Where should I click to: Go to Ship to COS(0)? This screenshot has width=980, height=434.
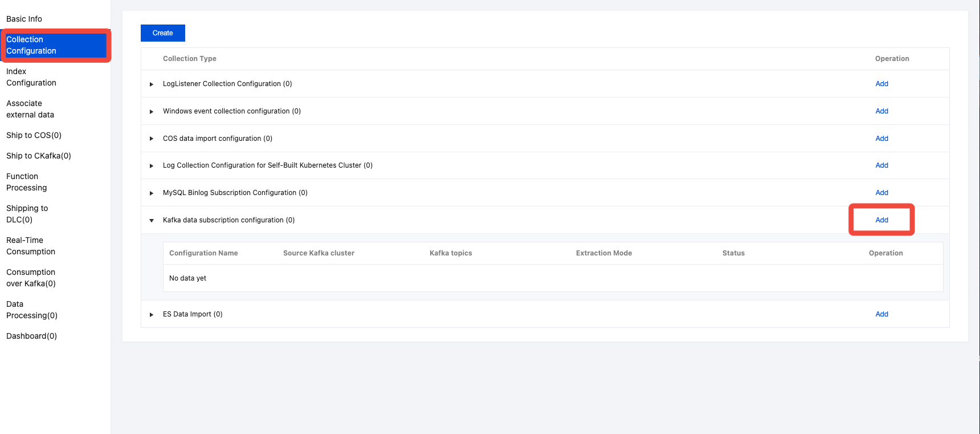34,135
